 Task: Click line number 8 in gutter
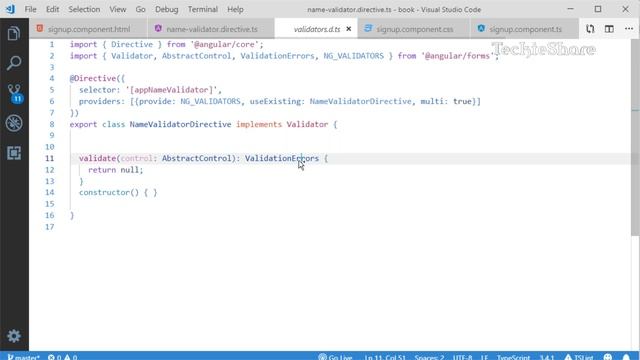point(51,124)
